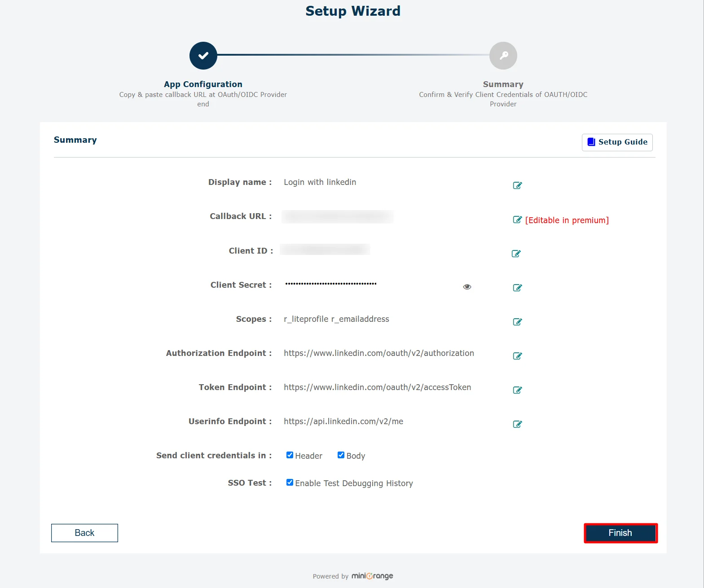Click the 'Login with linkedin' display name
This screenshot has height=588, width=704.
click(x=320, y=182)
